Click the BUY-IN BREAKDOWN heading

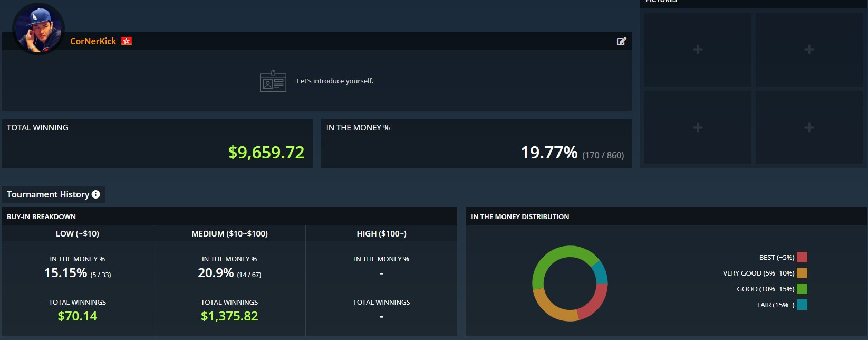pyautogui.click(x=41, y=216)
